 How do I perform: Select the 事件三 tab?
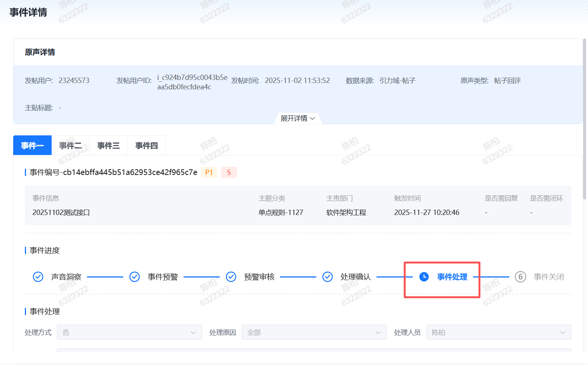(109, 146)
